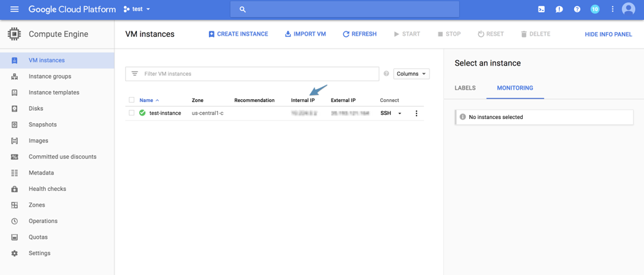The image size is (644, 275).
Task: Open Disks from the sidebar
Action: 36,108
